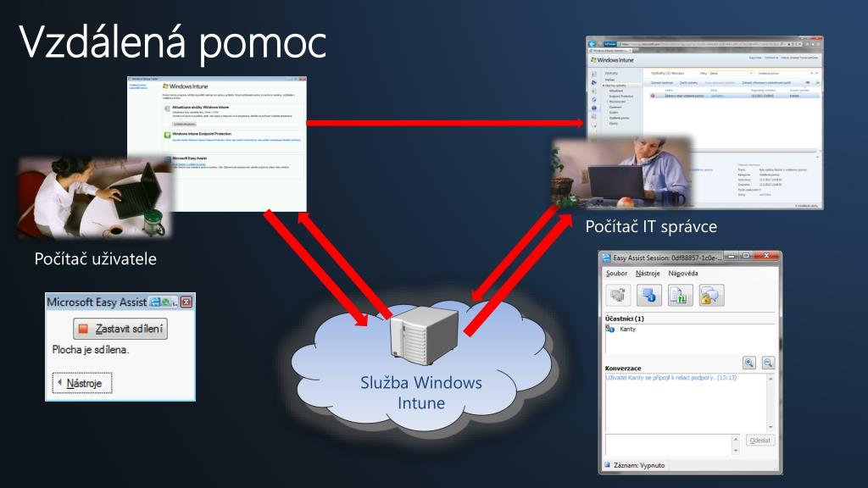Click the Windows Intune Endpoint Protection green icon

[x=167, y=135]
